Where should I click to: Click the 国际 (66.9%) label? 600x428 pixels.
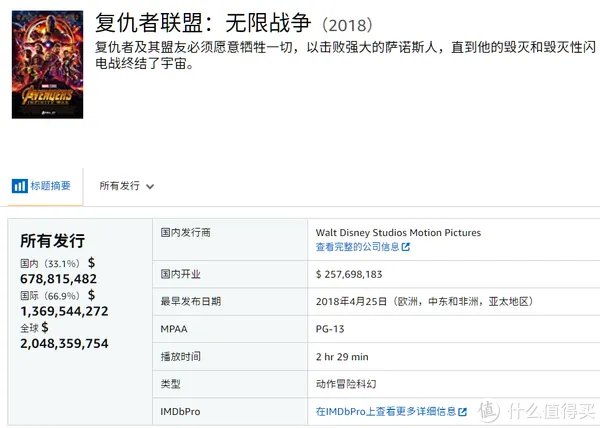pyautogui.click(x=50, y=296)
